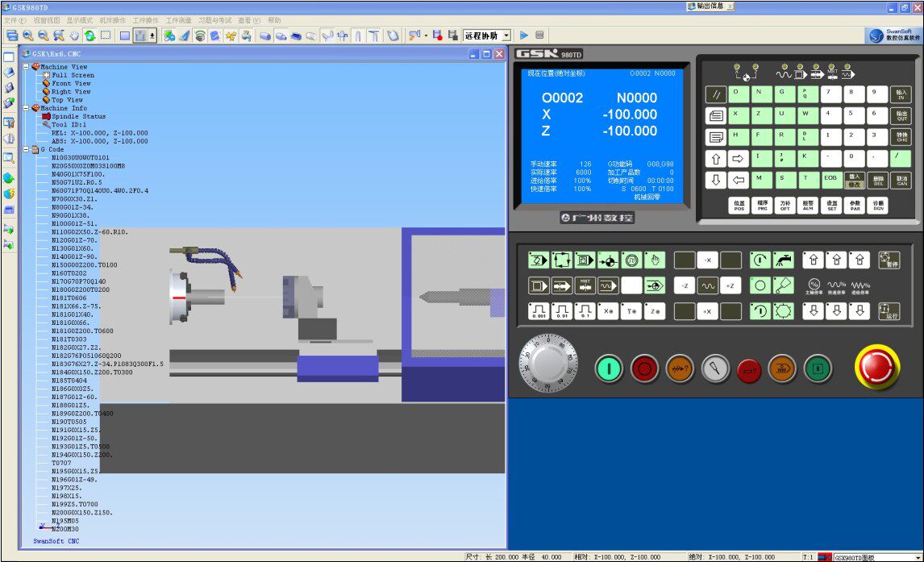This screenshot has height=562, width=924.
Task: Click the green power-on round button
Action: pyautogui.click(x=609, y=368)
